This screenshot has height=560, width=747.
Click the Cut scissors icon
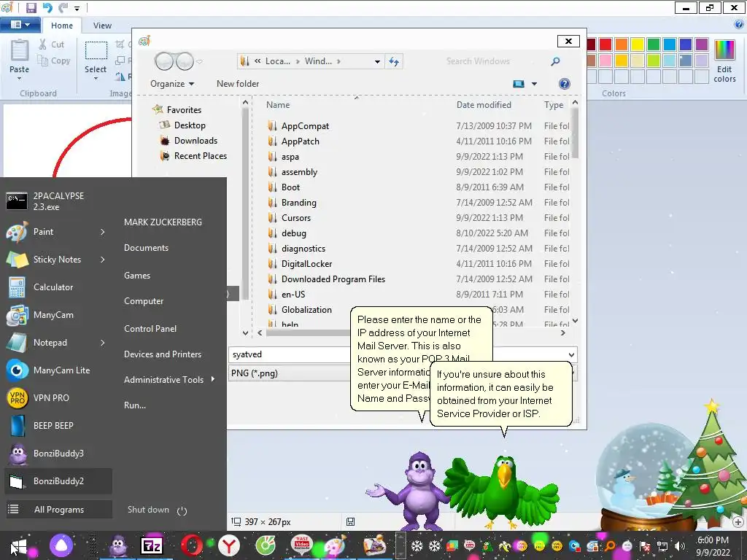coord(43,44)
